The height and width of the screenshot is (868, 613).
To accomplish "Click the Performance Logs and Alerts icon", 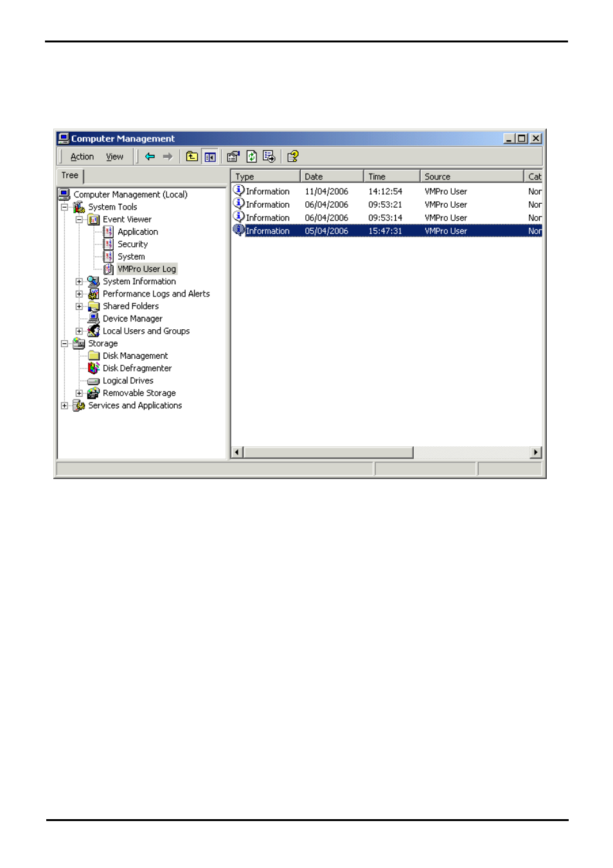I will [94, 294].
